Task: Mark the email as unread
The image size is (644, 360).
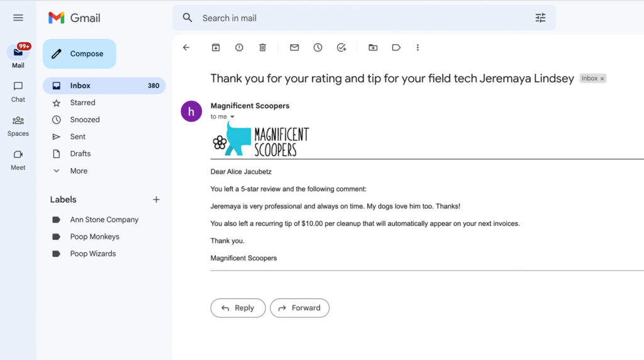Action: click(294, 47)
